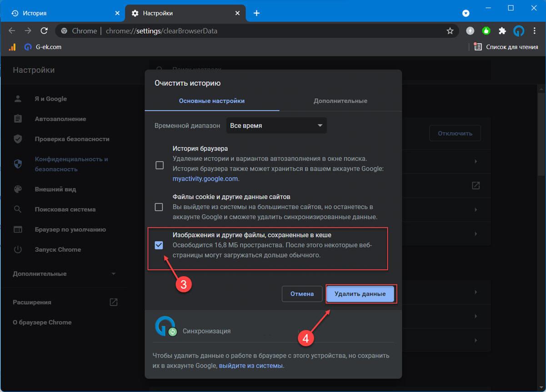Switch to the Настройки browser tab
This screenshot has height=392, width=546.
click(x=185, y=13)
